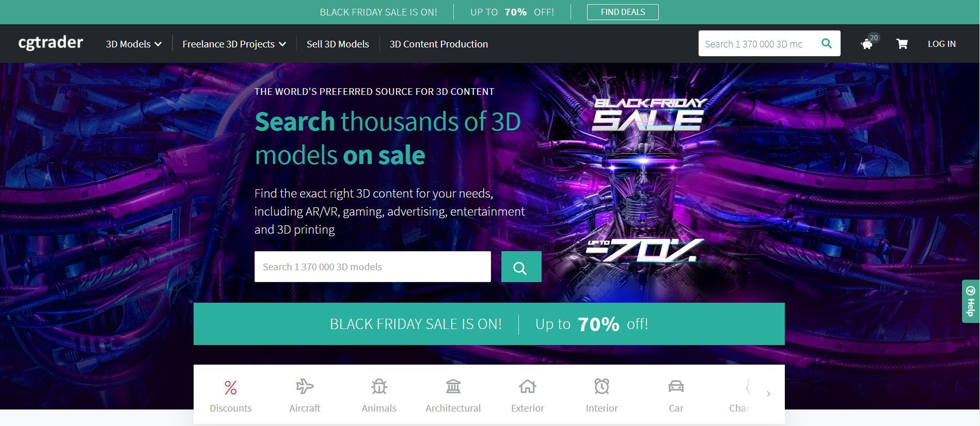The height and width of the screenshot is (426, 980).
Task: Click the FIND DEALS button
Action: click(623, 12)
